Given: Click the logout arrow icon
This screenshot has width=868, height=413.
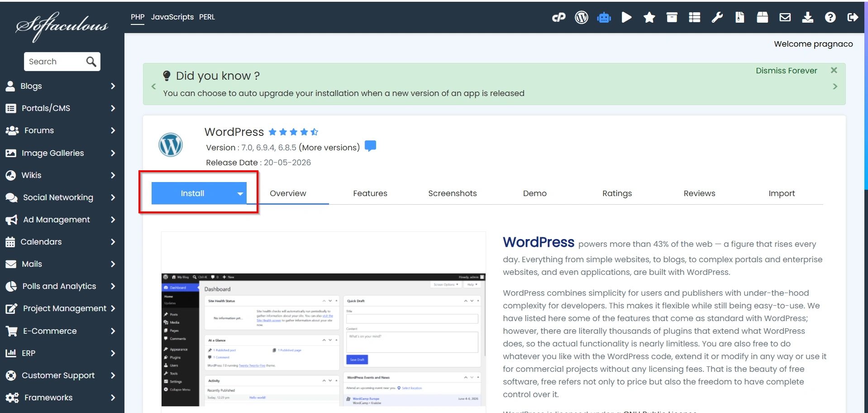Looking at the screenshot, I should 853,17.
